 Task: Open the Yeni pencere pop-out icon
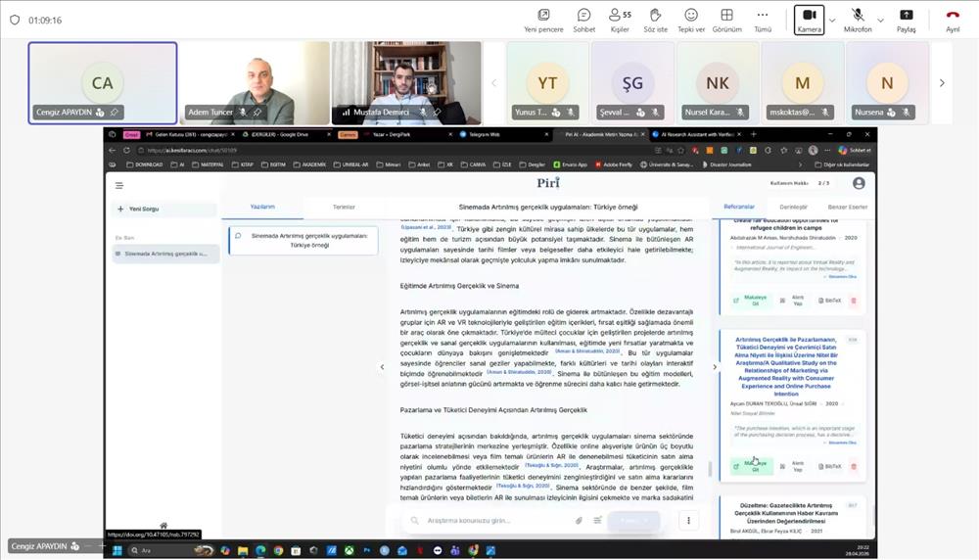tap(543, 16)
